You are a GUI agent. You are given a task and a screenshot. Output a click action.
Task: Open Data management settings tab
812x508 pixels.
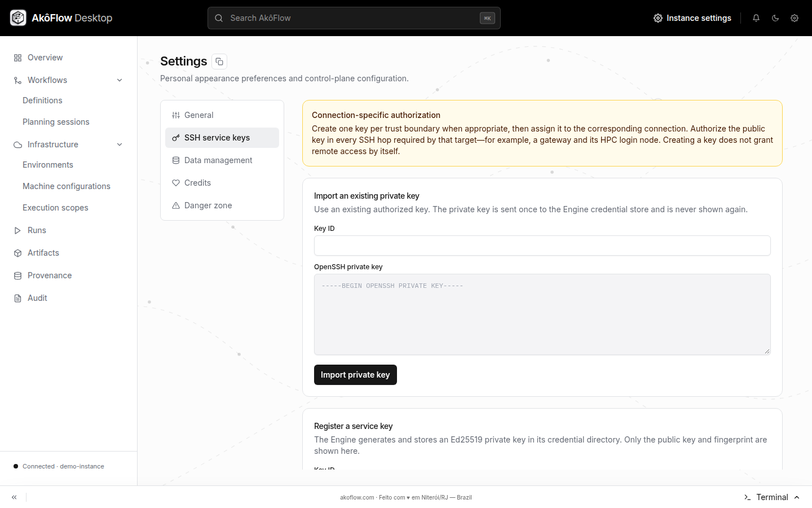tap(222, 160)
